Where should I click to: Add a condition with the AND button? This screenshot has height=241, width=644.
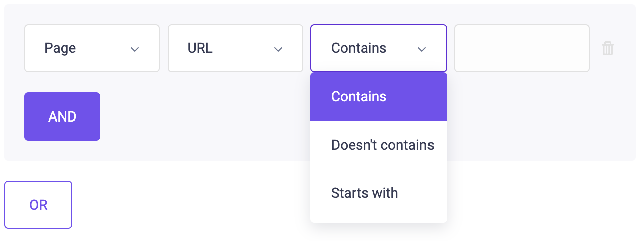point(62,116)
